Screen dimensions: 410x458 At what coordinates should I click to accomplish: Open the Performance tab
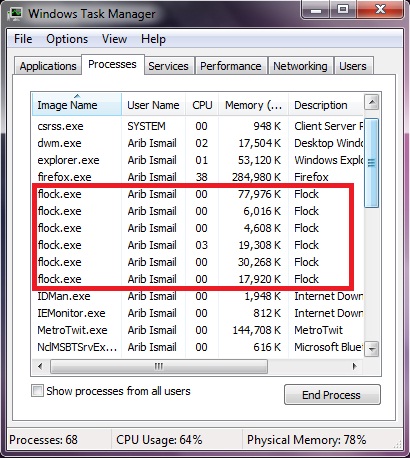pyautogui.click(x=231, y=66)
